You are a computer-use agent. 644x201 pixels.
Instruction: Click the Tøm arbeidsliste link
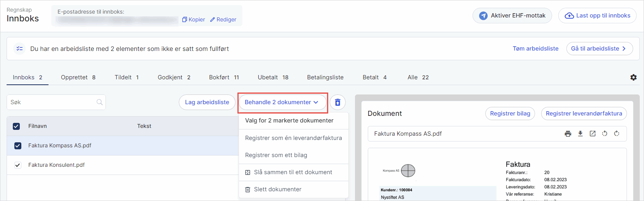click(535, 49)
